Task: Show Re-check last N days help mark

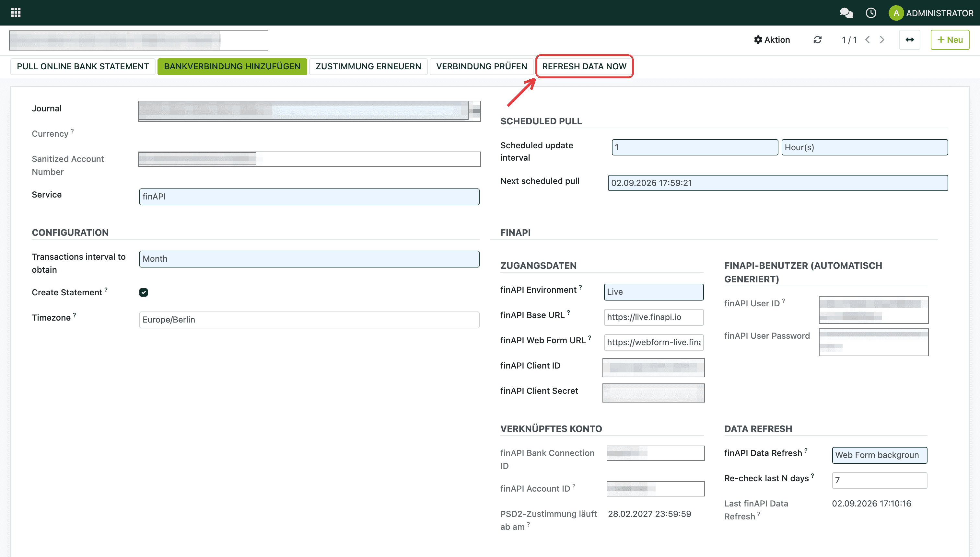Action: click(813, 475)
